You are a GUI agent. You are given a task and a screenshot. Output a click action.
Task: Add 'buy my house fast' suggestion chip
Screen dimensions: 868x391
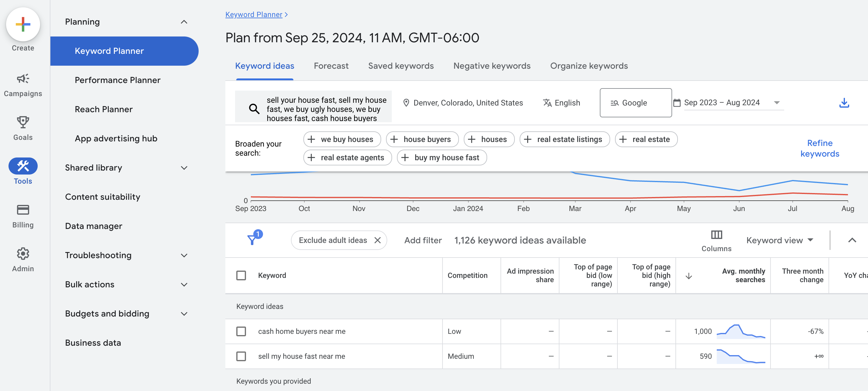(x=442, y=157)
